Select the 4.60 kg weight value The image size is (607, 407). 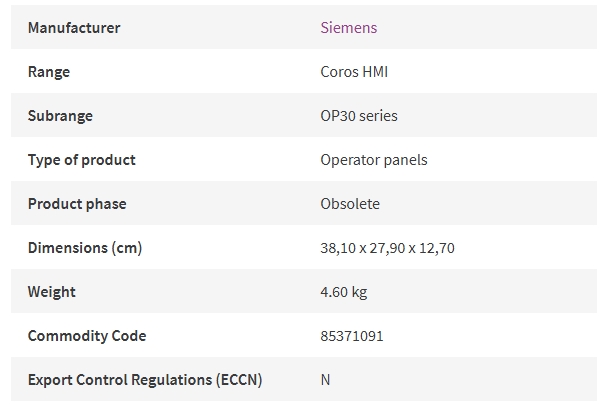tap(343, 292)
